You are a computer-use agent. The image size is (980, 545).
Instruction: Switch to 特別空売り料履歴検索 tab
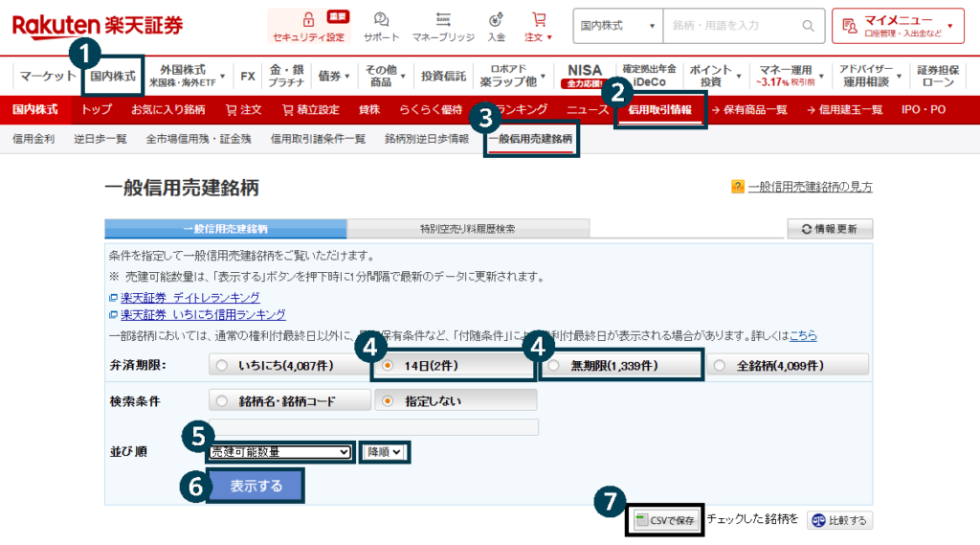click(467, 229)
